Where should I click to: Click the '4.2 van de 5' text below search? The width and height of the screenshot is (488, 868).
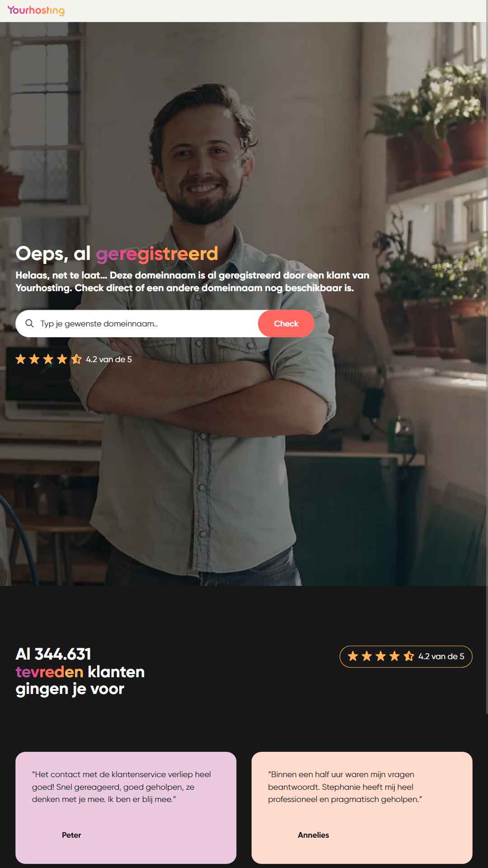tap(109, 359)
